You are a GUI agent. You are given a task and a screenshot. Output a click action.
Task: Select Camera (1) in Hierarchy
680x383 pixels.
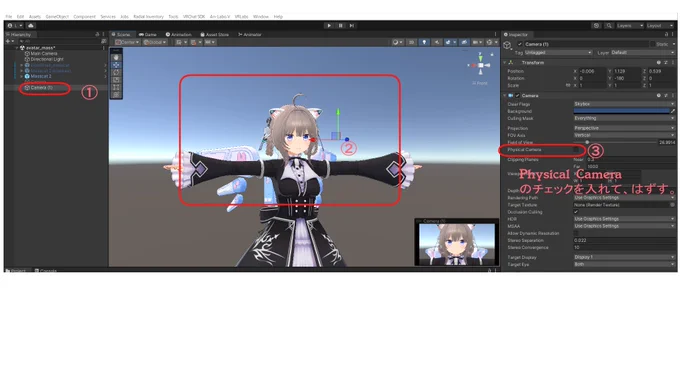click(x=42, y=88)
